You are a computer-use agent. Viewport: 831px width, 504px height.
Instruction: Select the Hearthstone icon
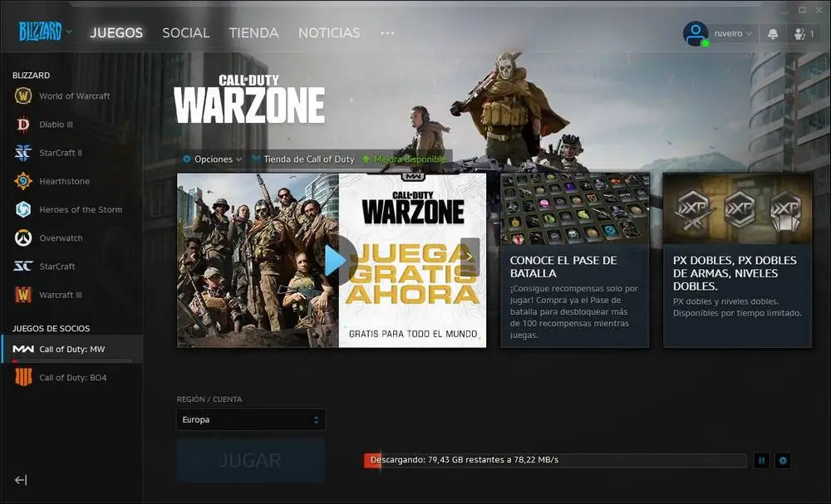(x=22, y=181)
